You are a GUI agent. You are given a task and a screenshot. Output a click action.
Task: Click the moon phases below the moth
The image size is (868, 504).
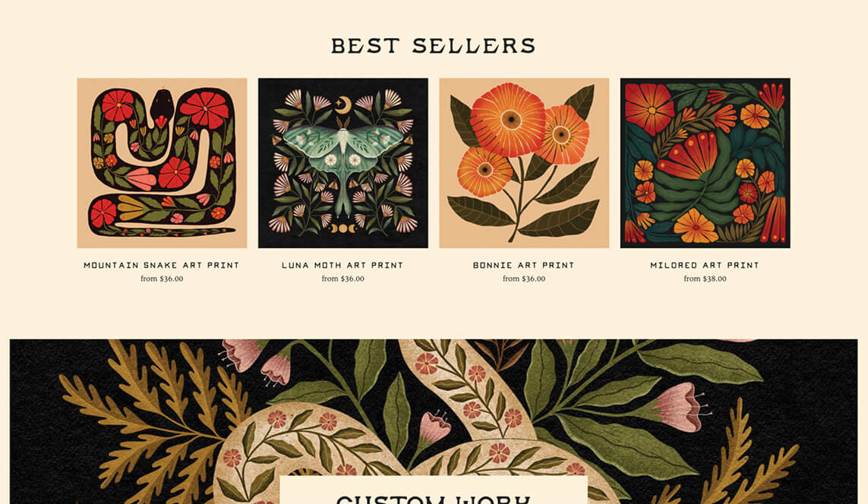343,228
